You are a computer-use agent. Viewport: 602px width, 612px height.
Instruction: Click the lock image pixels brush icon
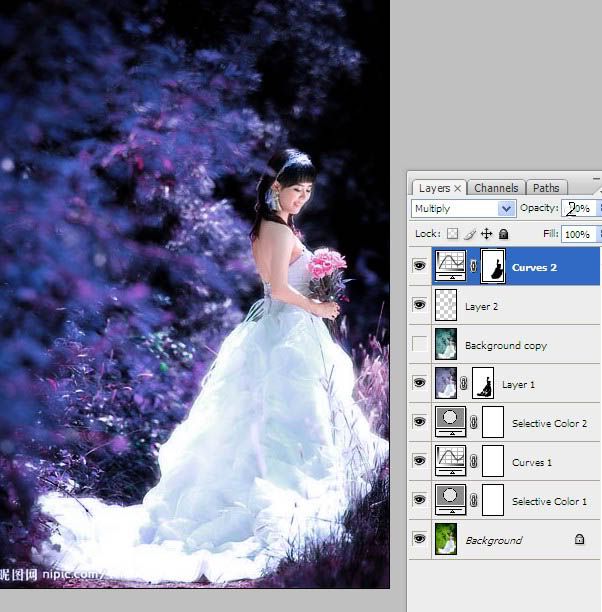coord(469,234)
